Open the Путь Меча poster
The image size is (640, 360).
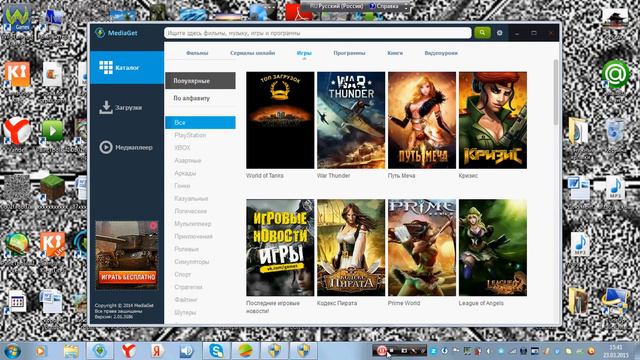click(x=422, y=120)
